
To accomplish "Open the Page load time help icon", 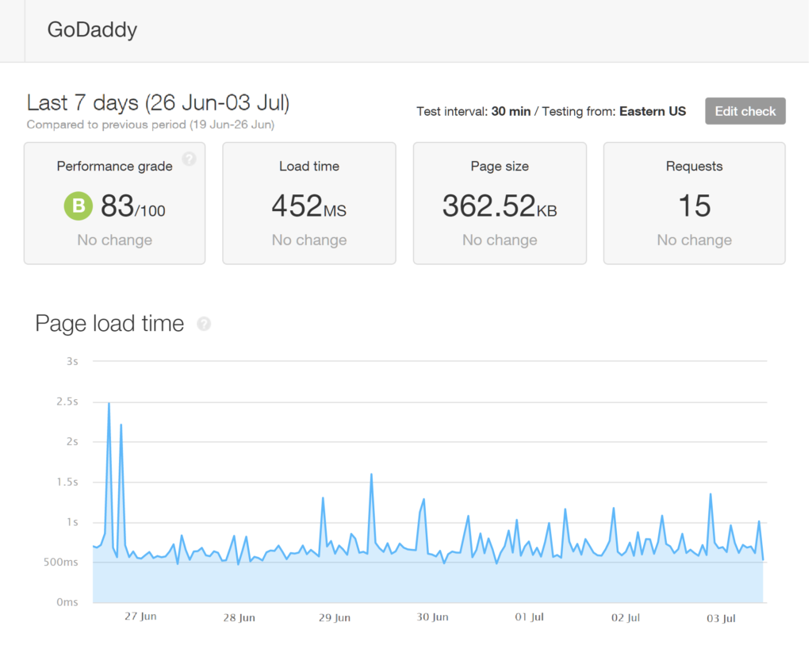I will click(x=204, y=324).
